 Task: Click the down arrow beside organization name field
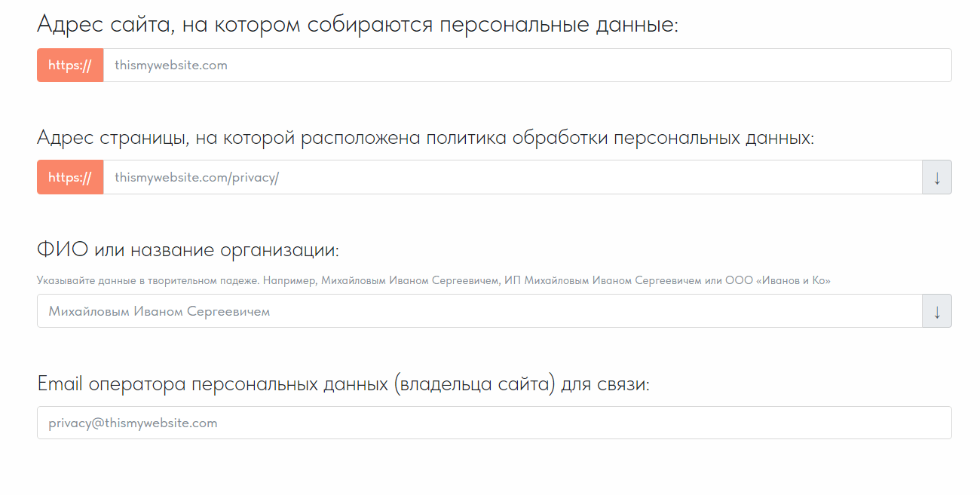click(x=937, y=310)
